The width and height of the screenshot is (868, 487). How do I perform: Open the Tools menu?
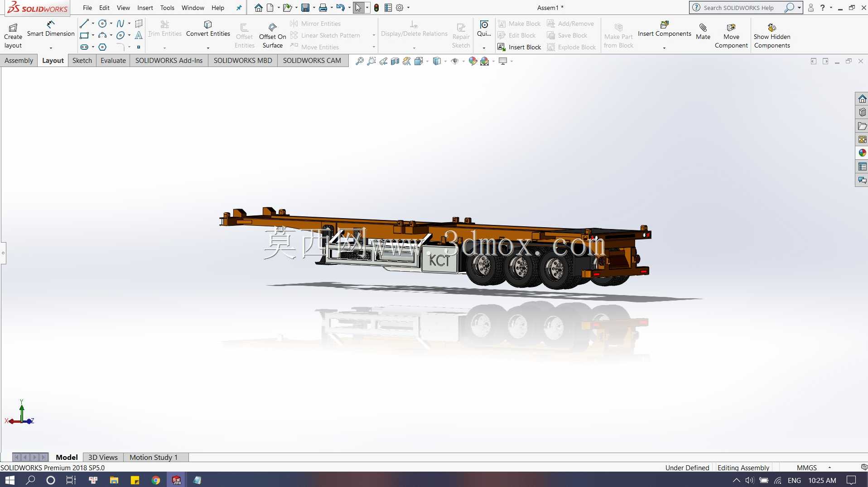(167, 8)
